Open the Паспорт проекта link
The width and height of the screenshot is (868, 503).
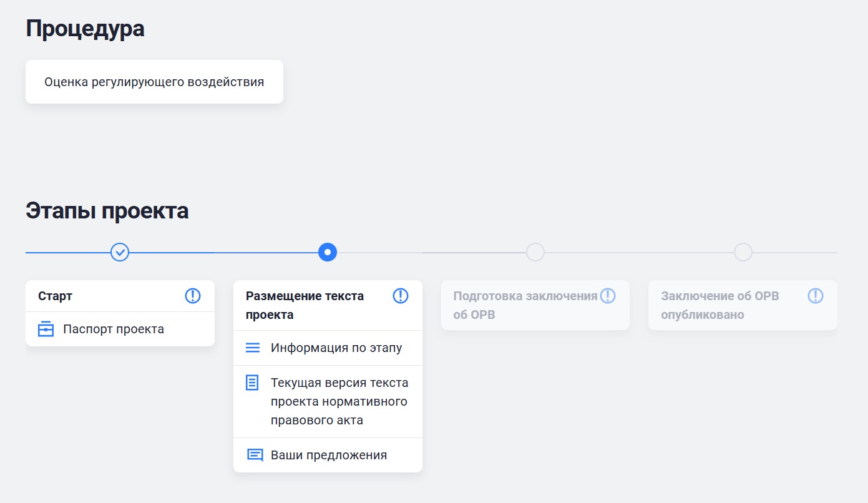(114, 329)
